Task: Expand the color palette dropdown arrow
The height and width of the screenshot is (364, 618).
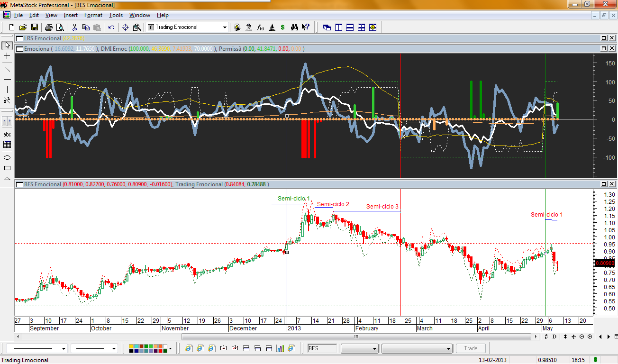Action: tap(171, 349)
